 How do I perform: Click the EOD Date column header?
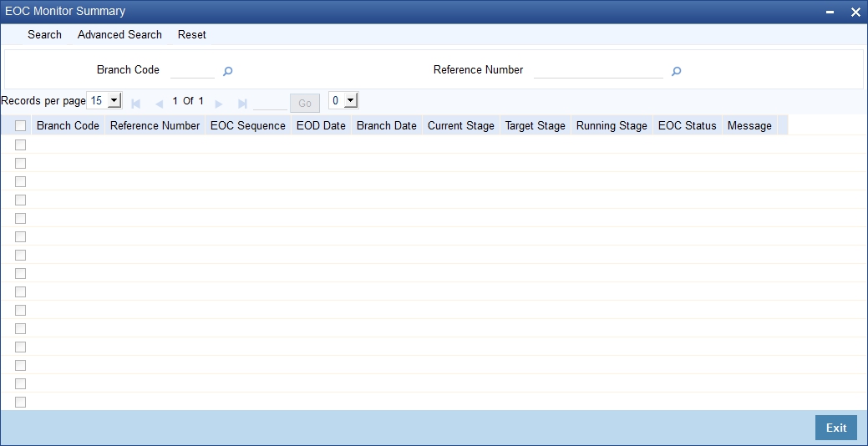(x=321, y=125)
